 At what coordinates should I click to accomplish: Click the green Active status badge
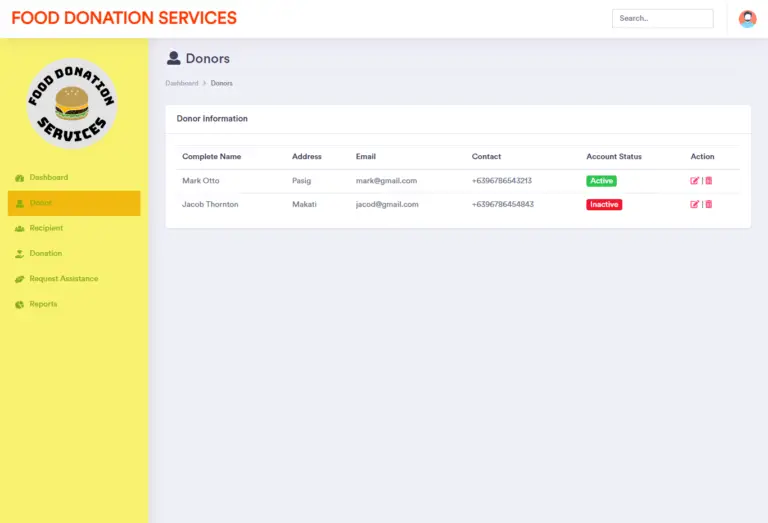[x=601, y=181]
